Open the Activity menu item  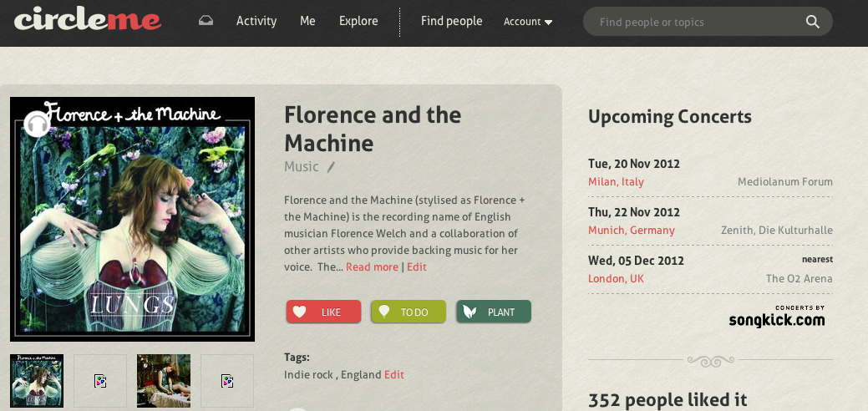pyautogui.click(x=256, y=22)
